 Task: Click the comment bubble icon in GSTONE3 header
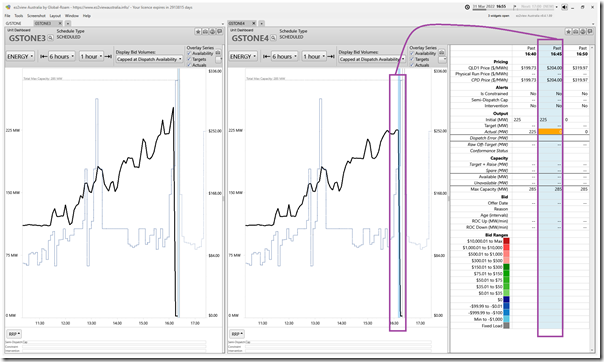pyautogui.click(x=219, y=32)
